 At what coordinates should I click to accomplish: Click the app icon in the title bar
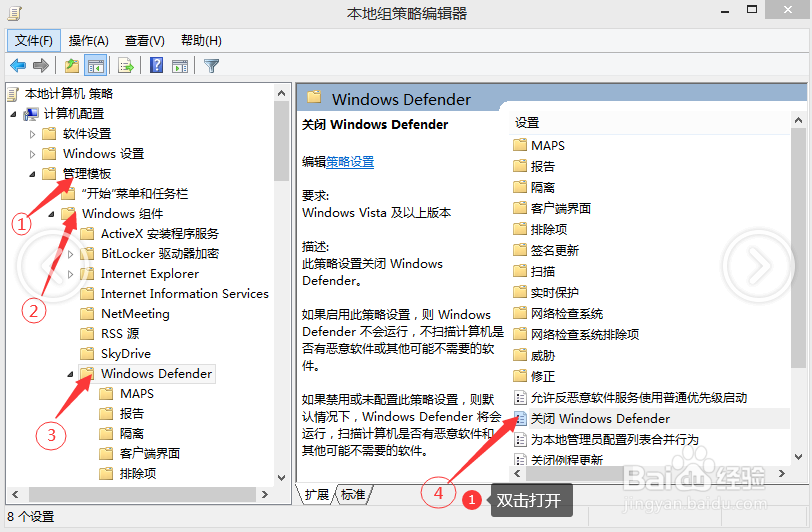14,13
